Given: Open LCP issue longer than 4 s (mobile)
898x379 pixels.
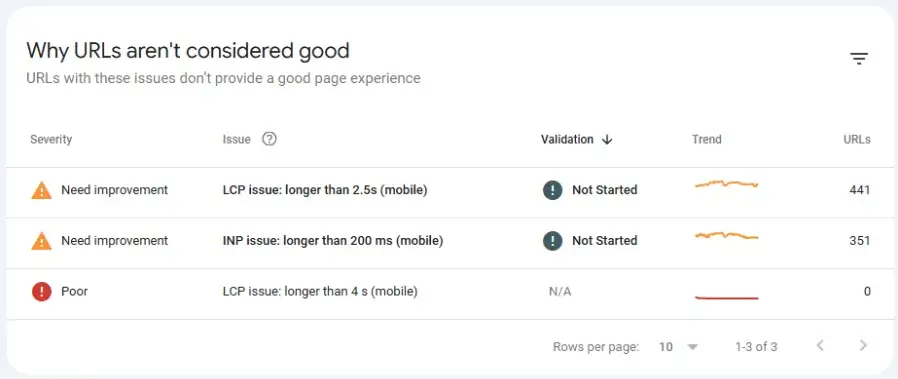Looking at the screenshot, I should point(320,291).
